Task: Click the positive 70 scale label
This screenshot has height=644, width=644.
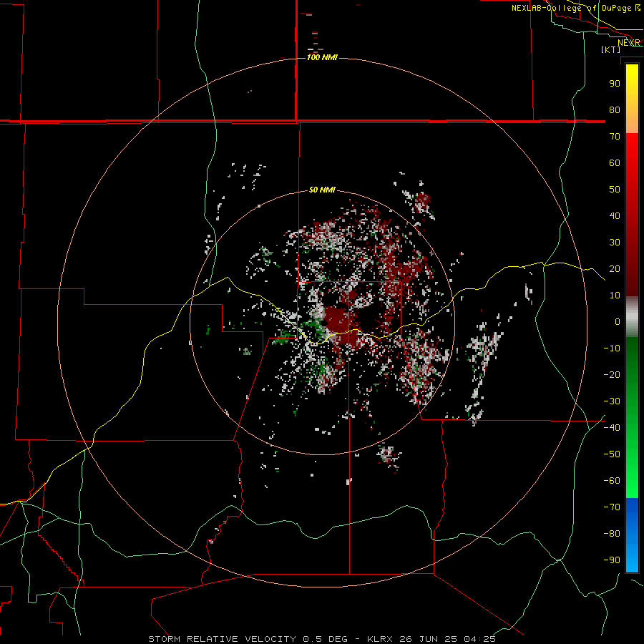Action: coord(615,137)
